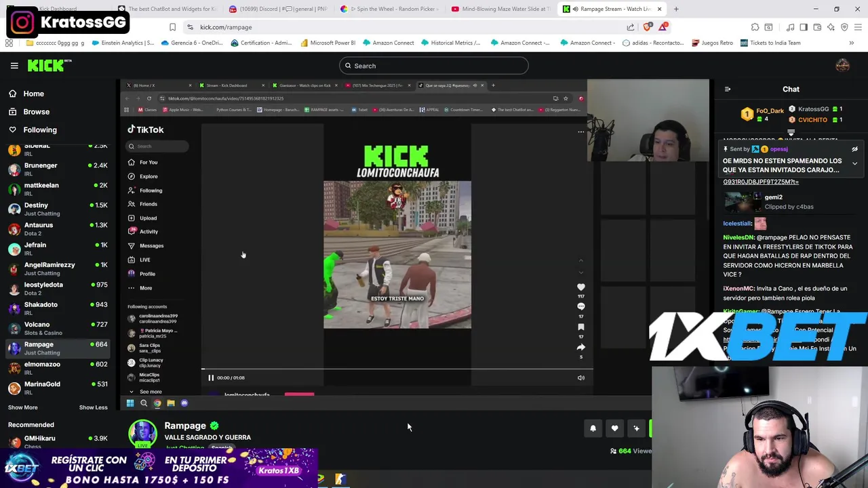This screenshot has width=868, height=488.
Task: Pause the TikTok video in stream
Action: pyautogui.click(x=211, y=378)
